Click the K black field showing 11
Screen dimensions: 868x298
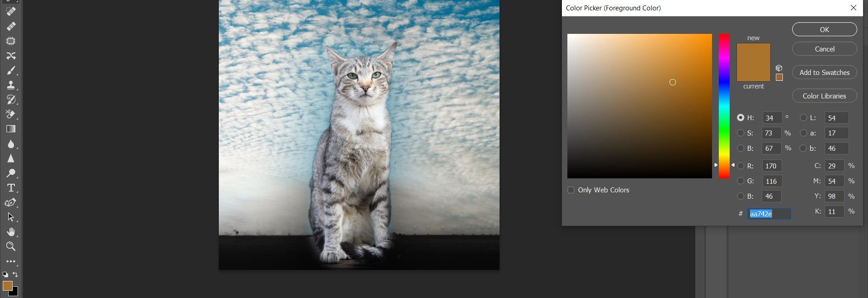835,211
